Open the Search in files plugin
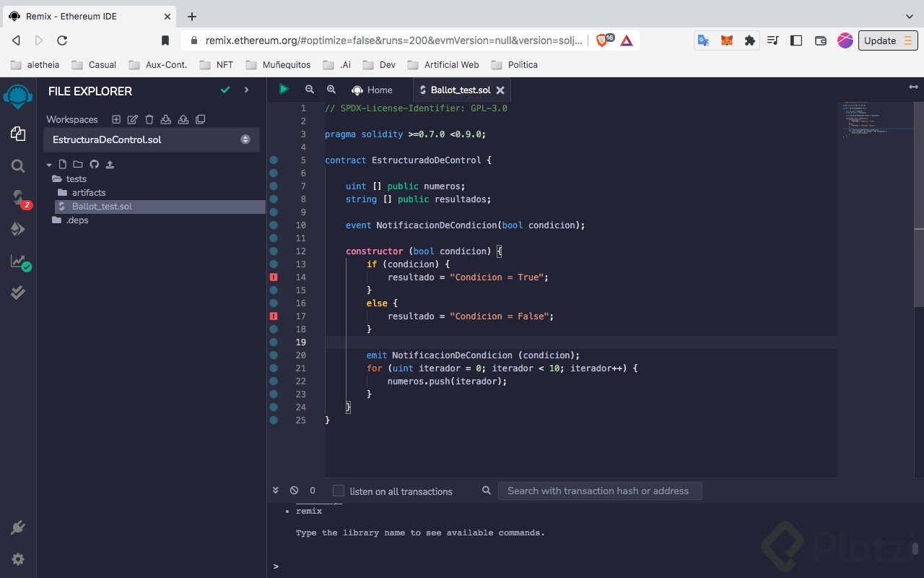 click(x=18, y=166)
